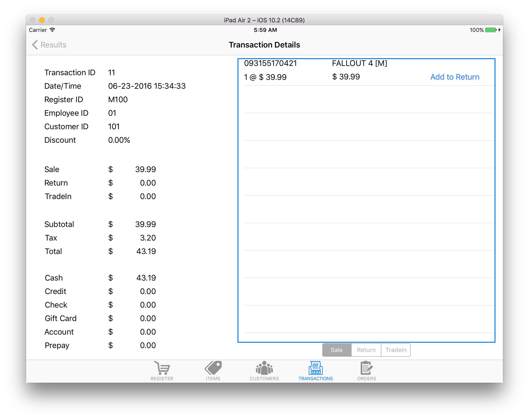Image resolution: width=529 pixels, height=420 pixels.
Task: Switch transaction view to TradeIn
Action: [x=396, y=350]
